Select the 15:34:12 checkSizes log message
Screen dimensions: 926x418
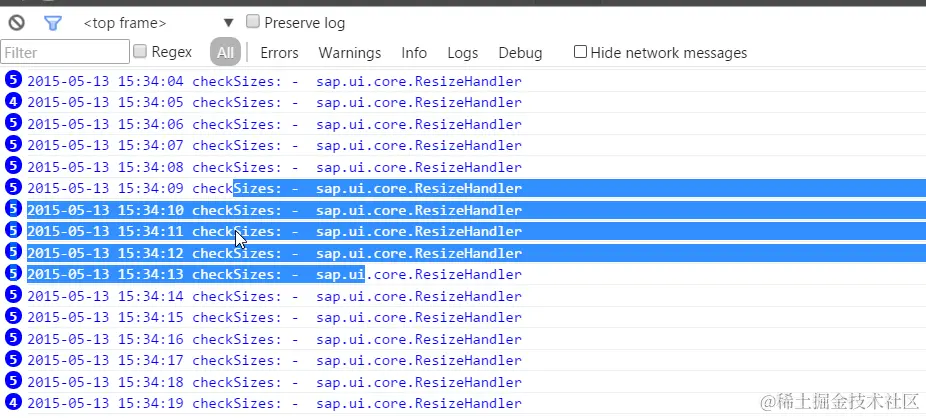(275, 253)
